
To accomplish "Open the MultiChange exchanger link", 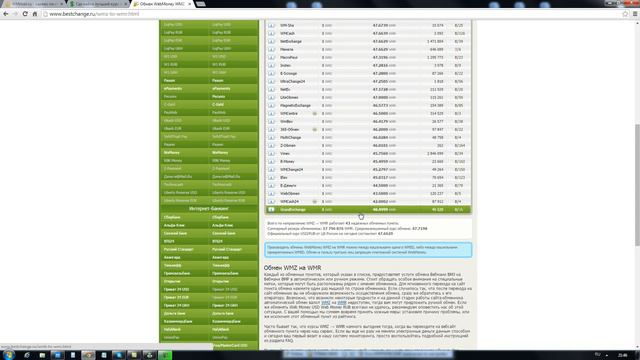I will coord(291,138).
